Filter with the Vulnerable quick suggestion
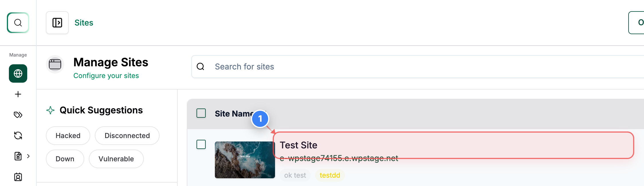Image resolution: width=644 pixels, height=186 pixels. coord(116,159)
